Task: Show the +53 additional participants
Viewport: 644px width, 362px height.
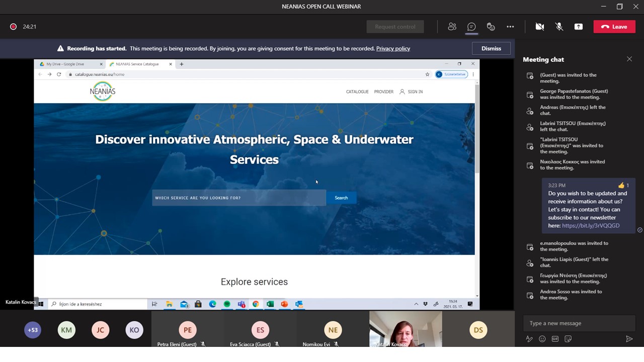Action: (33, 330)
